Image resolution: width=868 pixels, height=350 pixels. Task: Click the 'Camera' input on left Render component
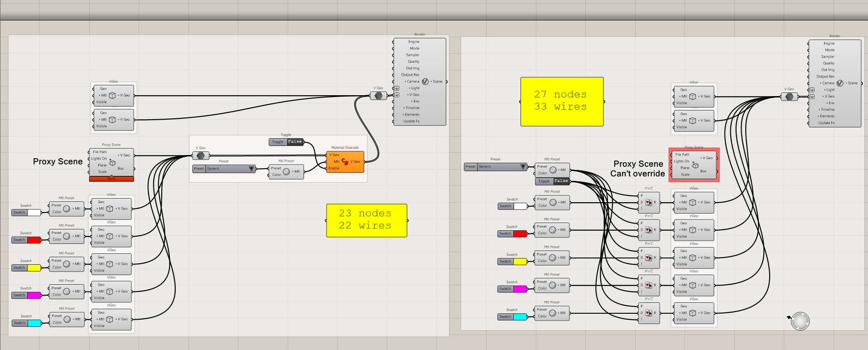(x=413, y=82)
